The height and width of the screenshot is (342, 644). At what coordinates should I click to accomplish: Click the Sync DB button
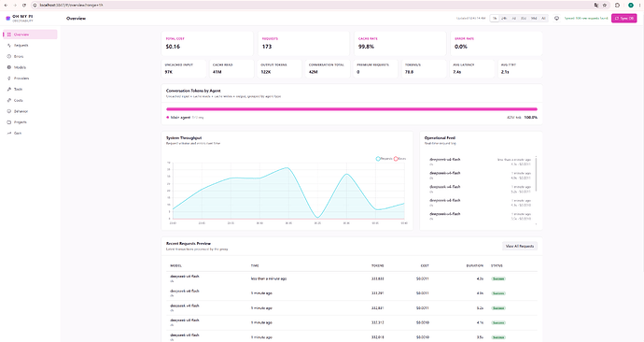tap(623, 18)
